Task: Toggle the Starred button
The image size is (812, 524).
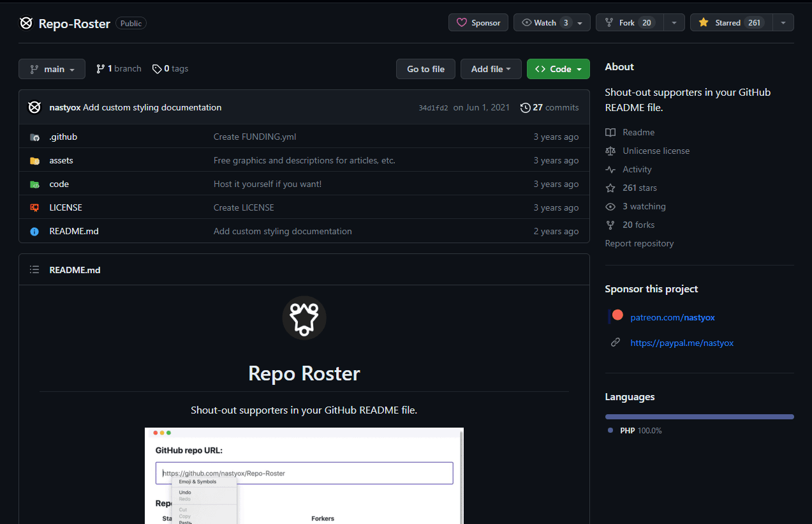Action: click(x=732, y=22)
